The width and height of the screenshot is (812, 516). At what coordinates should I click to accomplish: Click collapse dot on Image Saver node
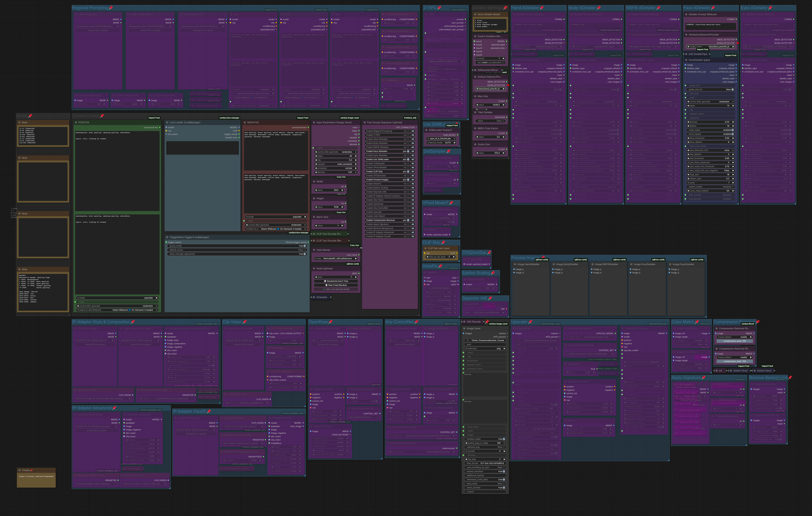(464, 328)
